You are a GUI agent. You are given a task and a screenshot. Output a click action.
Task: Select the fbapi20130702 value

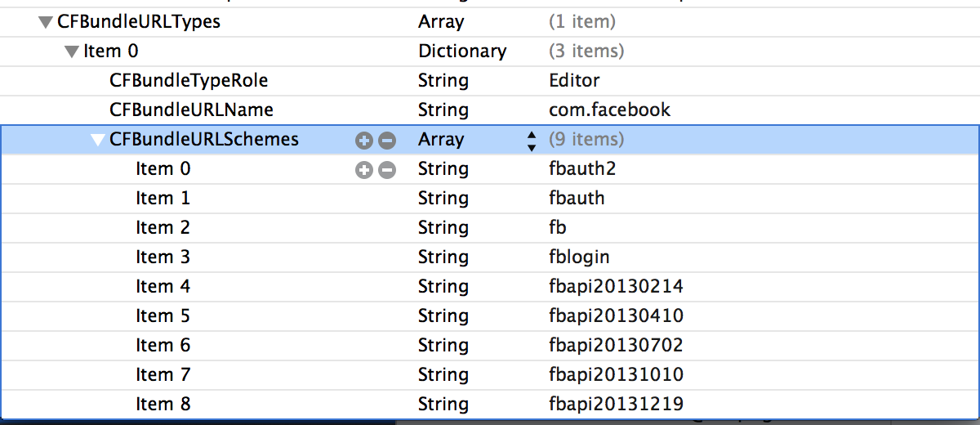coord(616,345)
